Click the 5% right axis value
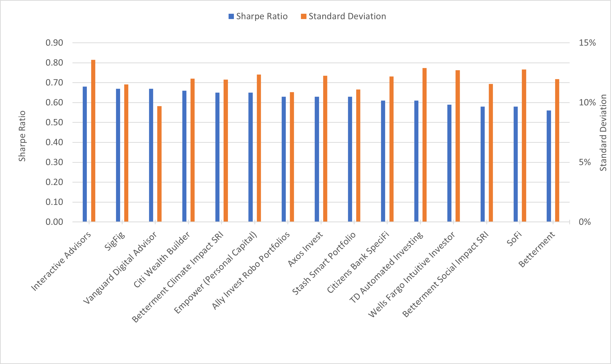 (x=585, y=162)
